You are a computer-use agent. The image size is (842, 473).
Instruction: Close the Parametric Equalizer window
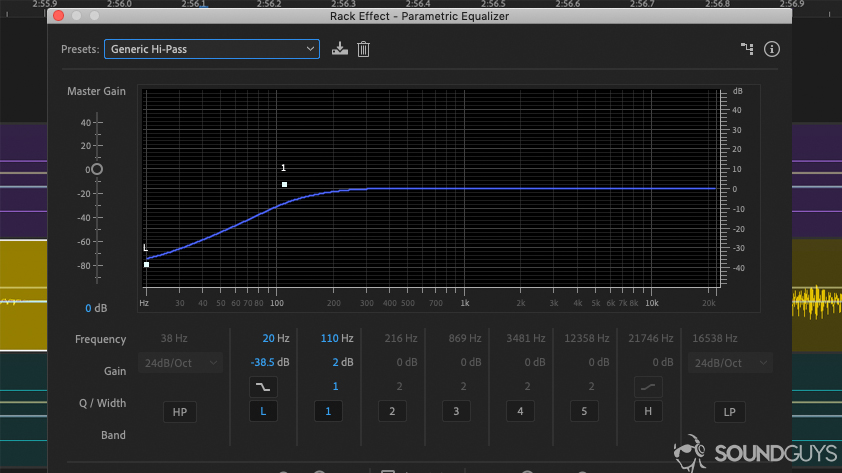[x=59, y=16]
